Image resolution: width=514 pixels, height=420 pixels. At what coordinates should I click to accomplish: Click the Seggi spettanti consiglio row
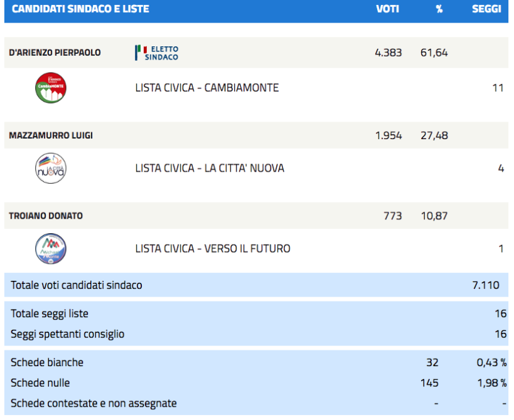point(256,334)
